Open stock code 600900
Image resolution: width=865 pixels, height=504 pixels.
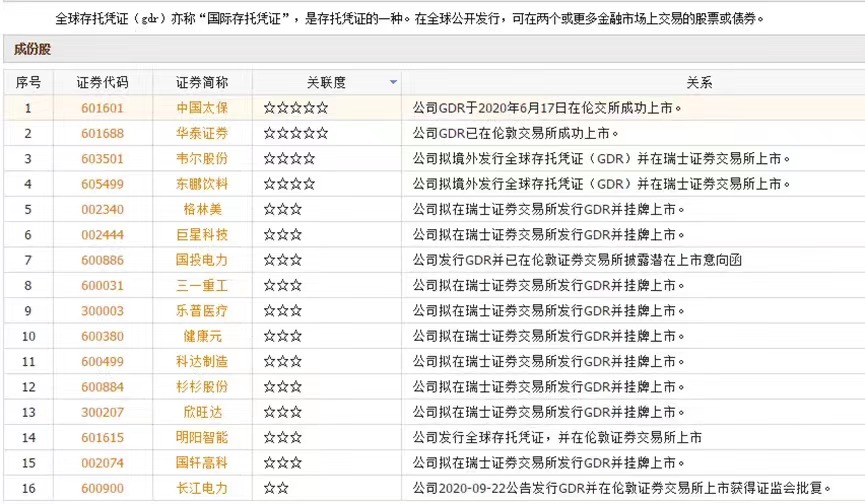(x=103, y=489)
